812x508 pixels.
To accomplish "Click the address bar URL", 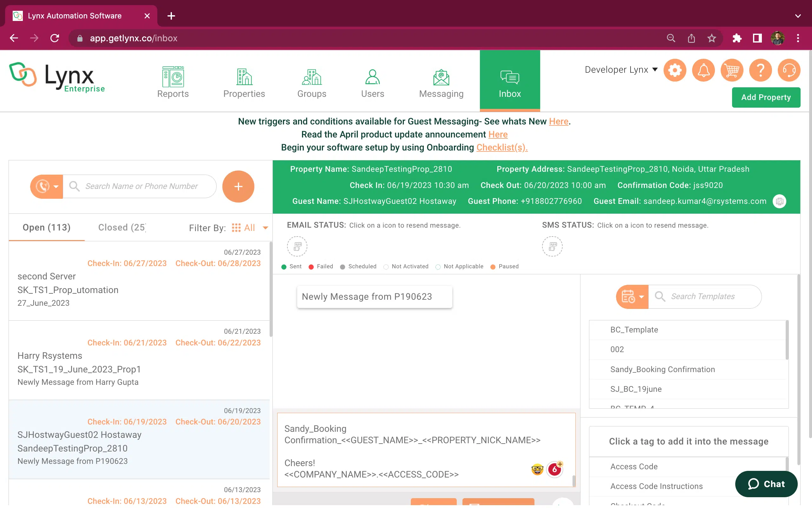I will pyautogui.click(x=134, y=38).
